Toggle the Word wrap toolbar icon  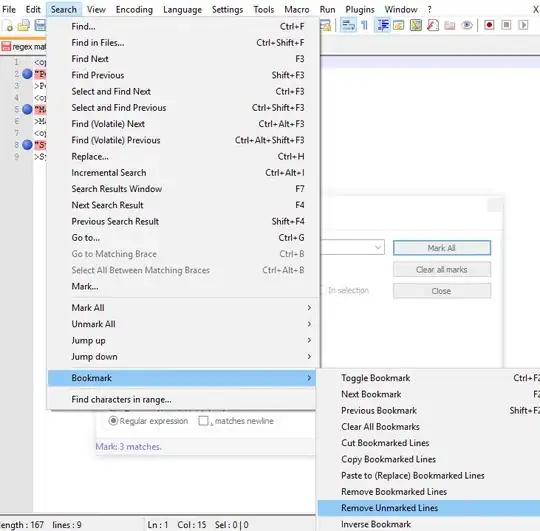pos(348,25)
